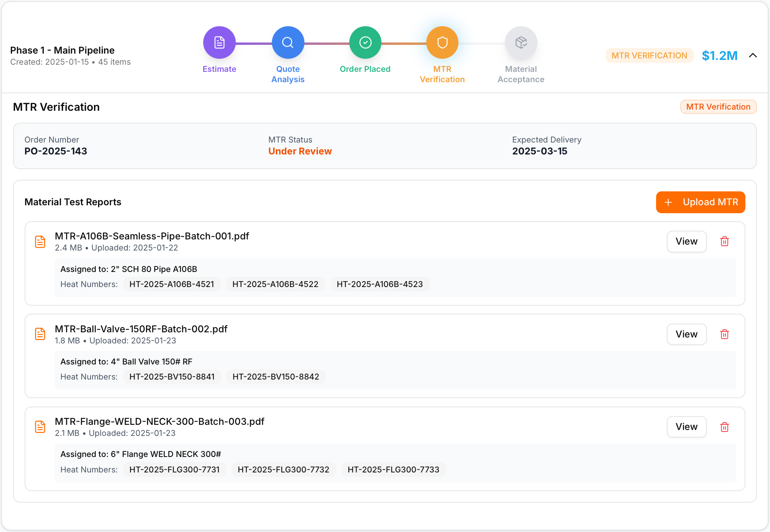Screen dimensions: 770x532
Task: Click the Order Placed checkmark icon
Action: pos(365,42)
